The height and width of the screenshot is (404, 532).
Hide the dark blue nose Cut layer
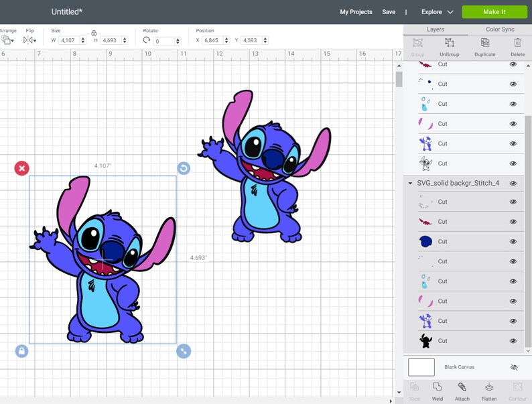tap(513, 241)
